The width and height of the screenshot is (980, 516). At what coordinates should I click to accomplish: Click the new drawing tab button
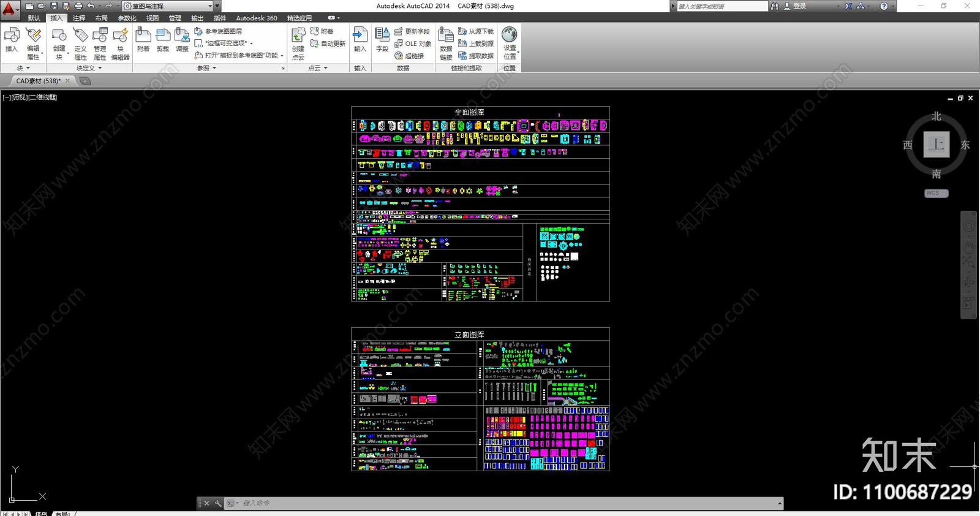(86, 81)
